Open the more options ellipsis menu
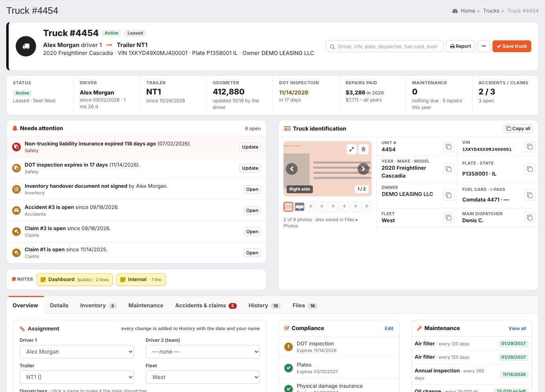545x392 pixels. click(x=484, y=46)
